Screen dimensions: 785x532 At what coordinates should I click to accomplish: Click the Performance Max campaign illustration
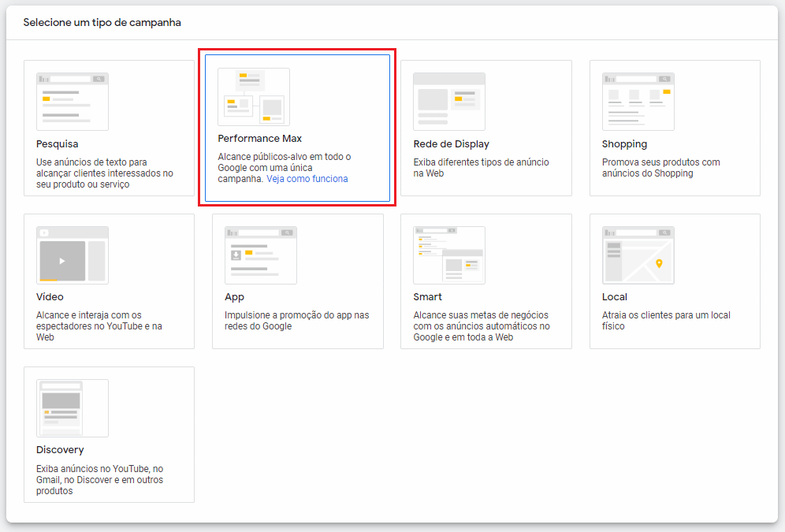(253, 97)
